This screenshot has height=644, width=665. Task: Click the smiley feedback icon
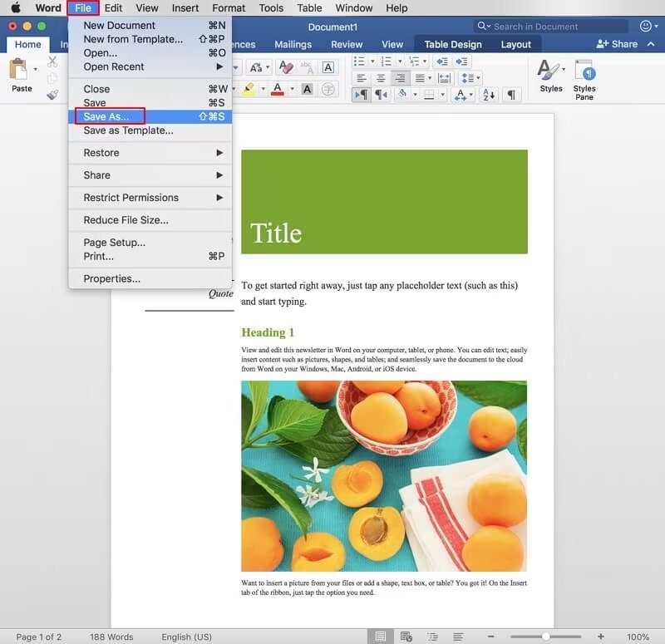[645, 27]
